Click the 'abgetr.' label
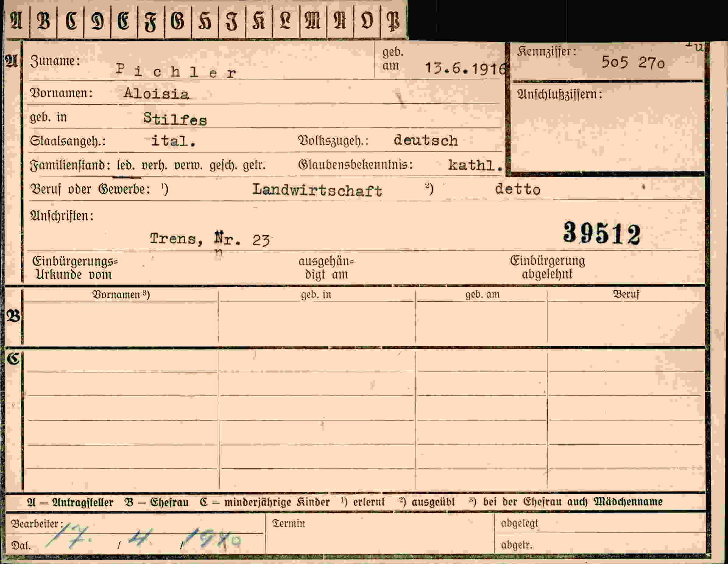This screenshot has width=728, height=564. pos(517,545)
